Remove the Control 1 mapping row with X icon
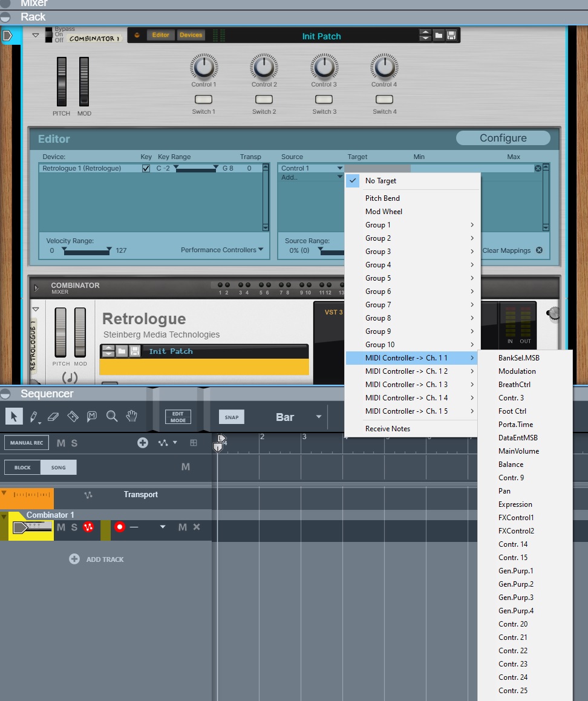588x701 pixels. coord(538,169)
